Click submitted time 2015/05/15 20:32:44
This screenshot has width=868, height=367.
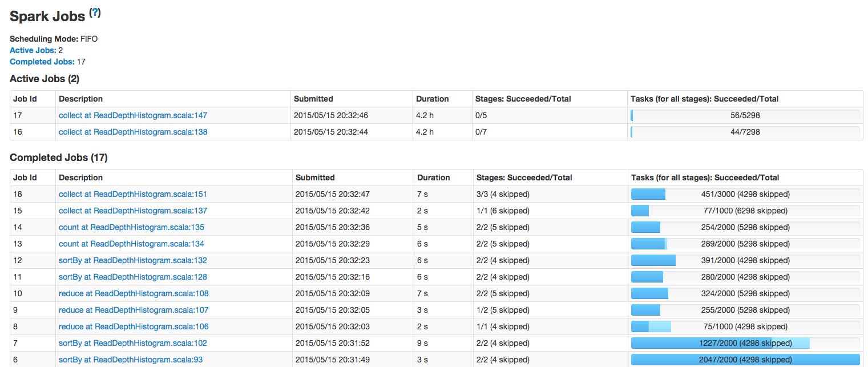[331, 132]
